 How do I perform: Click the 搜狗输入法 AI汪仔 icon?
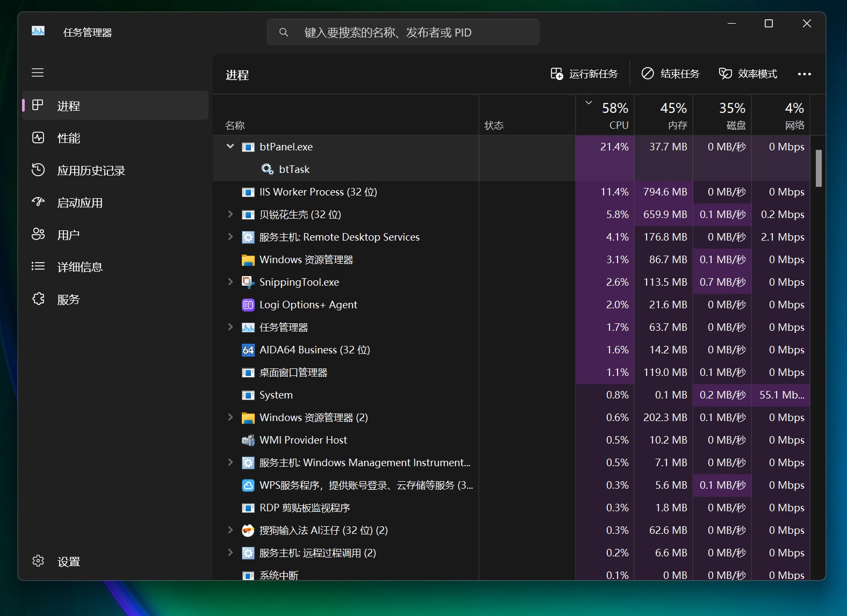pos(248,531)
